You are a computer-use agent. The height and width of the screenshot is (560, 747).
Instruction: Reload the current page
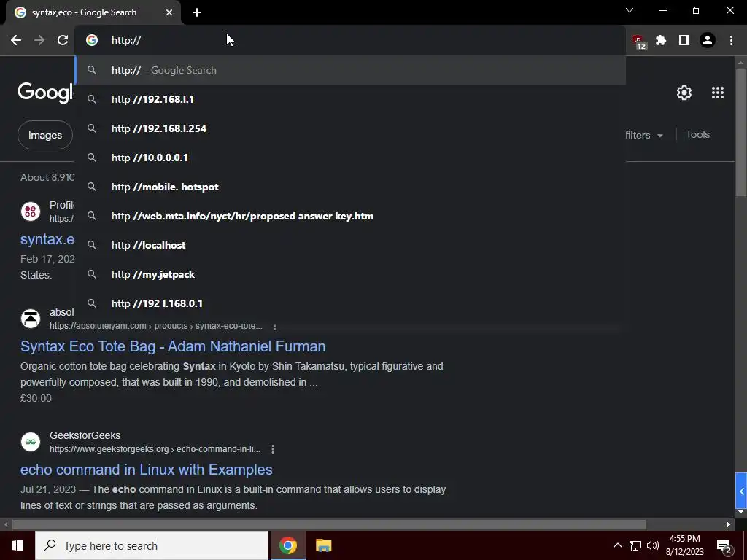(63, 41)
